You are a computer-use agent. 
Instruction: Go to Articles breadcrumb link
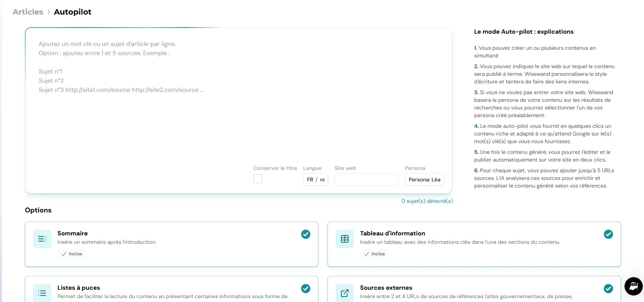[28, 12]
